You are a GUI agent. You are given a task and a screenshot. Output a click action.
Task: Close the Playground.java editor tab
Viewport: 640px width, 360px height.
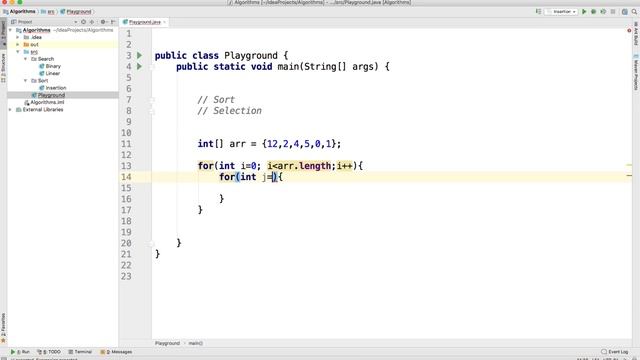coord(165,22)
